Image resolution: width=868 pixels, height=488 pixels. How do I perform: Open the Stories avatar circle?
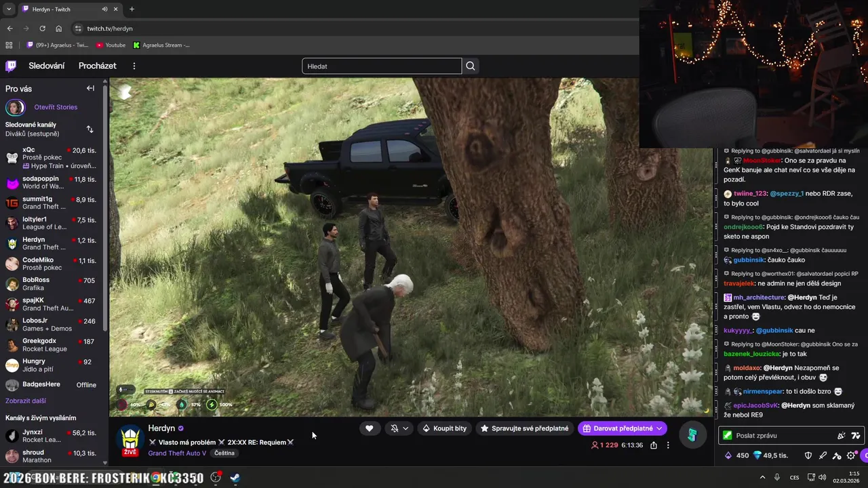click(x=15, y=107)
